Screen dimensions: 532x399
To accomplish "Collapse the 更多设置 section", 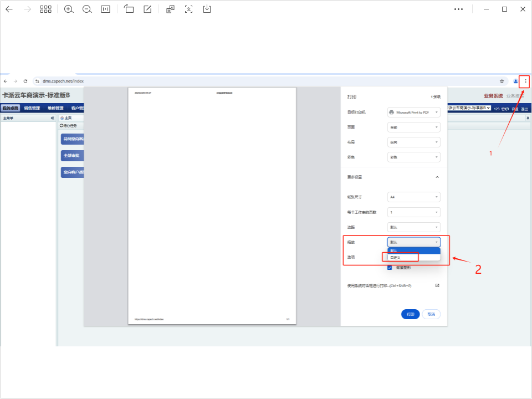I will tap(437, 177).
